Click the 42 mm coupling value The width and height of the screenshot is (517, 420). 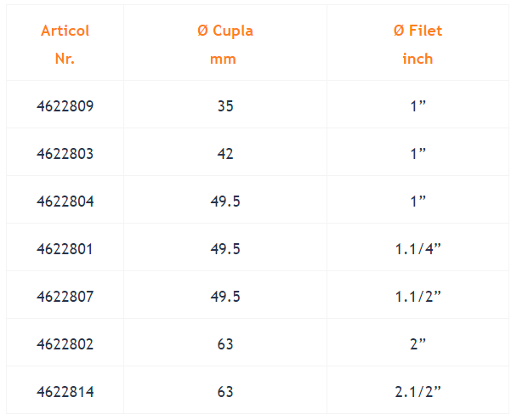point(225,154)
